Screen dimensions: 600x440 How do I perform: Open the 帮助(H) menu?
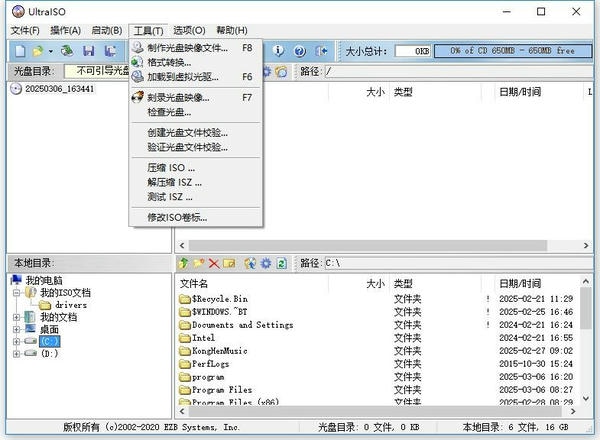pyautogui.click(x=232, y=30)
